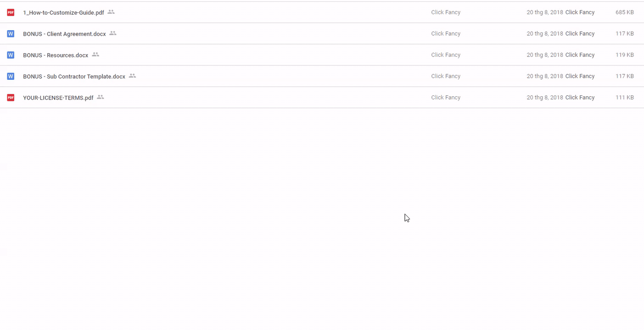Image resolution: width=644 pixels, height=330 pixels.
Task: Click Word icon for Sub Contractor Template
Action: point(11,77)
